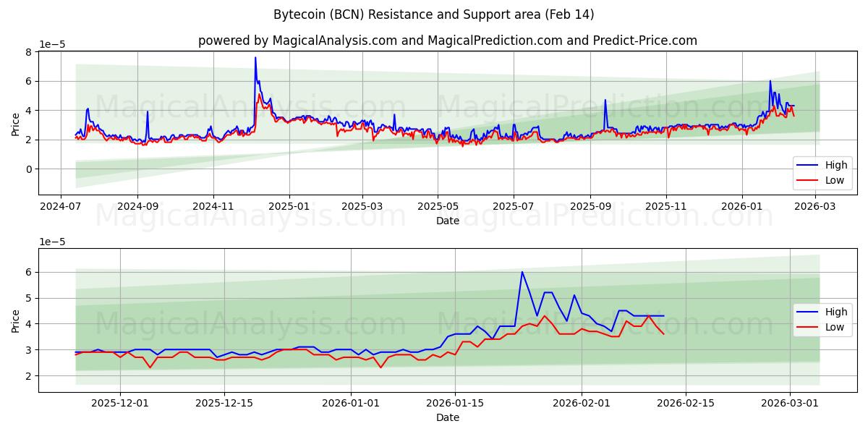Screen dimensions: 868x434
Task: Click the bottom chart 1e−5 scale exponent
Action: tap(52, 241)
